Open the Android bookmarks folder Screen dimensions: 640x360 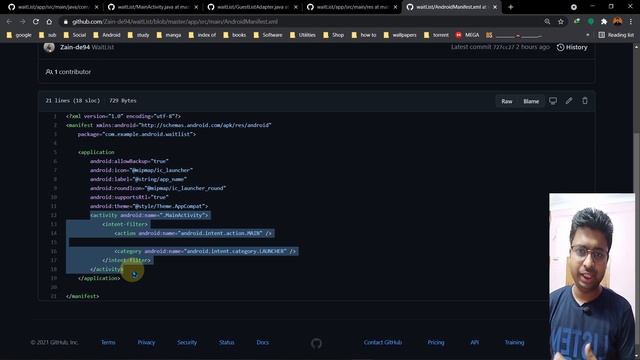[107, 35]
